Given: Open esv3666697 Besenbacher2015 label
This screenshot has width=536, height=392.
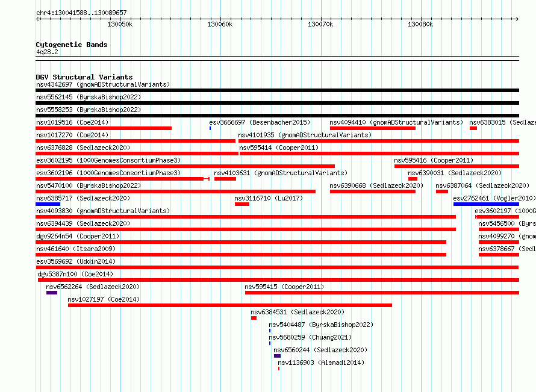Looking at the screenshot, I should coord(260,122).
